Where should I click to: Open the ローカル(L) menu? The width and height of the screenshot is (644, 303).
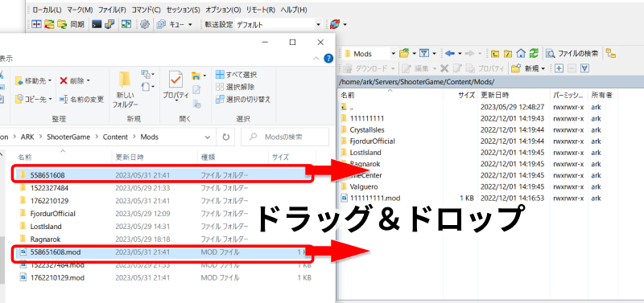(x=47, y=10)
